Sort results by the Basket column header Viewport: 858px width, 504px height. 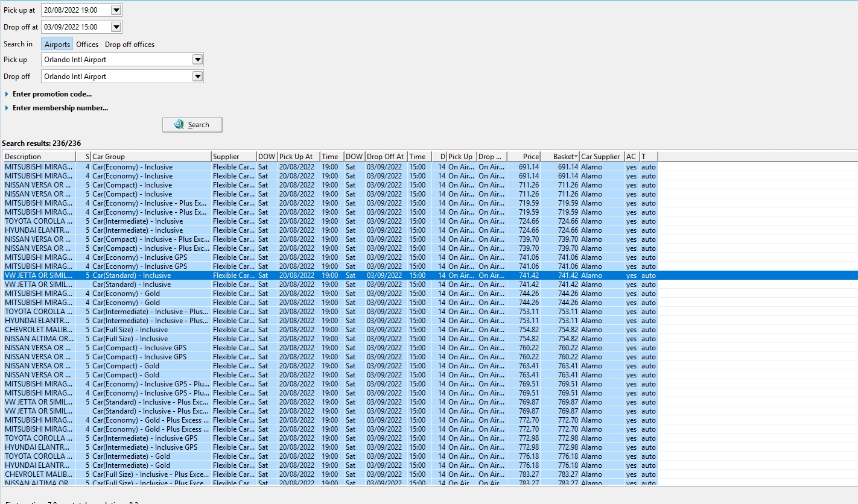[x=561, y=157]
